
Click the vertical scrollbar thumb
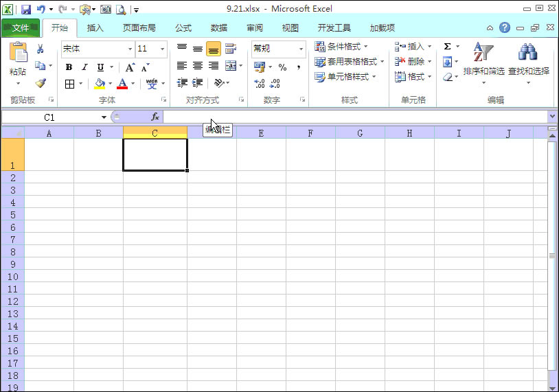pyautogui.click(x=552, y=255)
